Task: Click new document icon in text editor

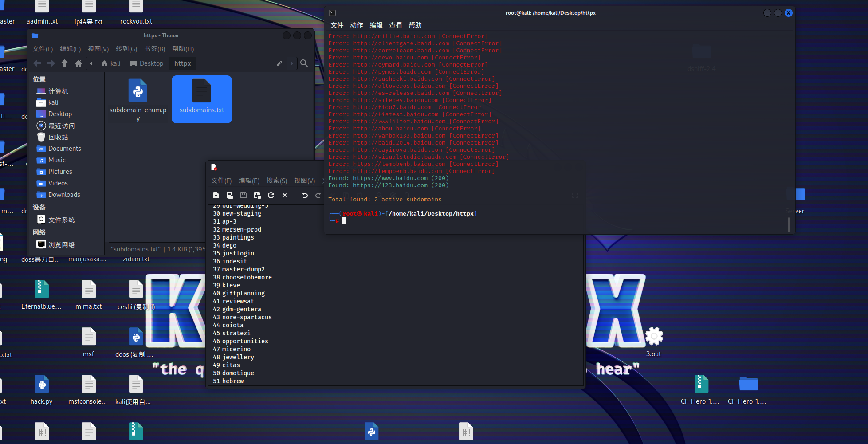Action: click(x=216, y=195)
